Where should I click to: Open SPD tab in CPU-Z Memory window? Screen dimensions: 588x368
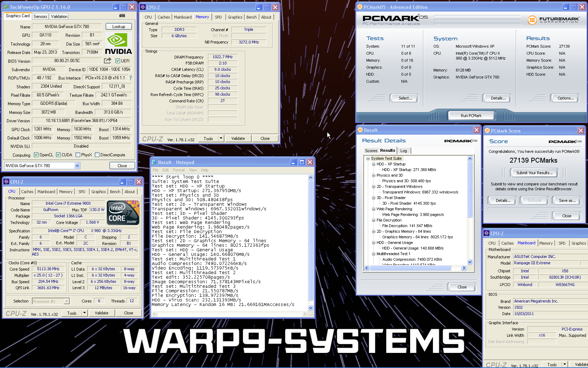point(218,17)
